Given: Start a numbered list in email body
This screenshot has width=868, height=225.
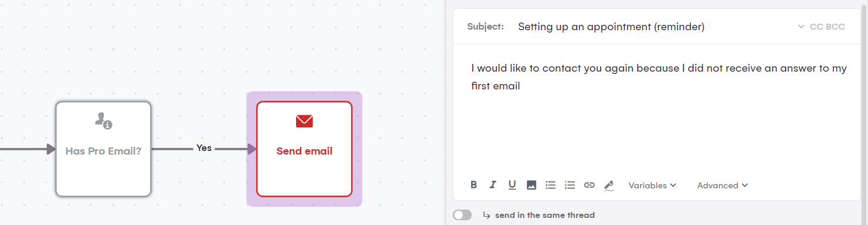Looking at the screenshot, I should click(x=570, y=185).
